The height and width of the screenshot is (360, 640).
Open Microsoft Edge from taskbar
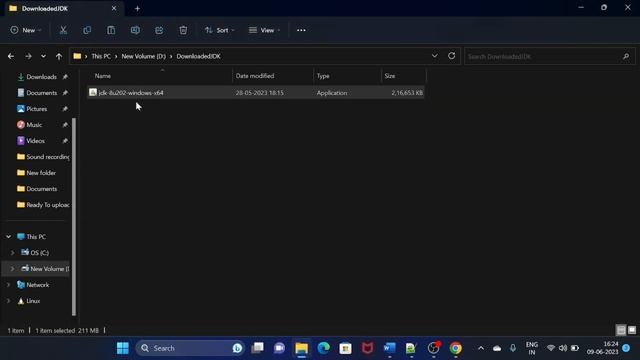324,348
